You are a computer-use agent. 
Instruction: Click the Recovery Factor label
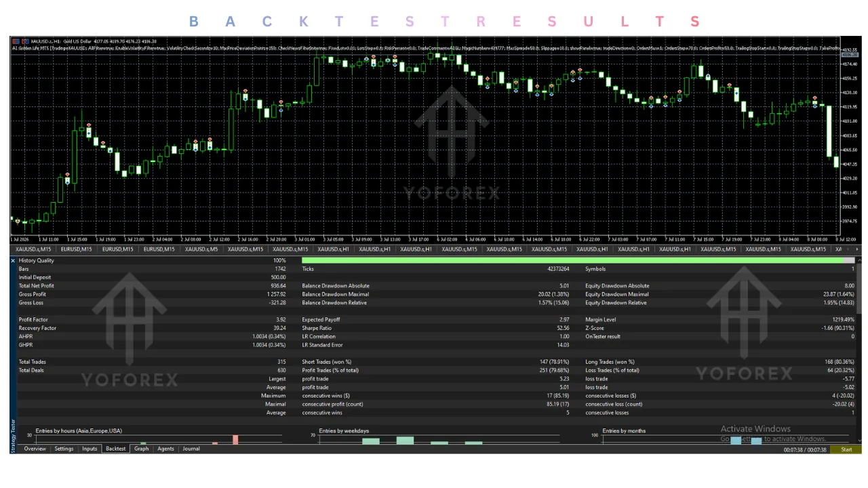(x=37, y=328)
